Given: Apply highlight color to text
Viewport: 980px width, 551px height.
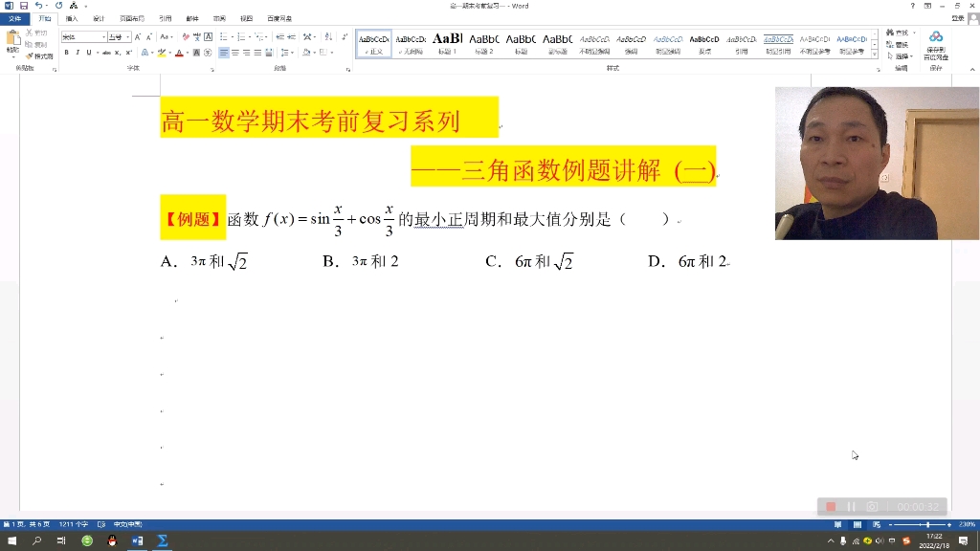Looking at the screenshot, I should (x=162, y=53).
